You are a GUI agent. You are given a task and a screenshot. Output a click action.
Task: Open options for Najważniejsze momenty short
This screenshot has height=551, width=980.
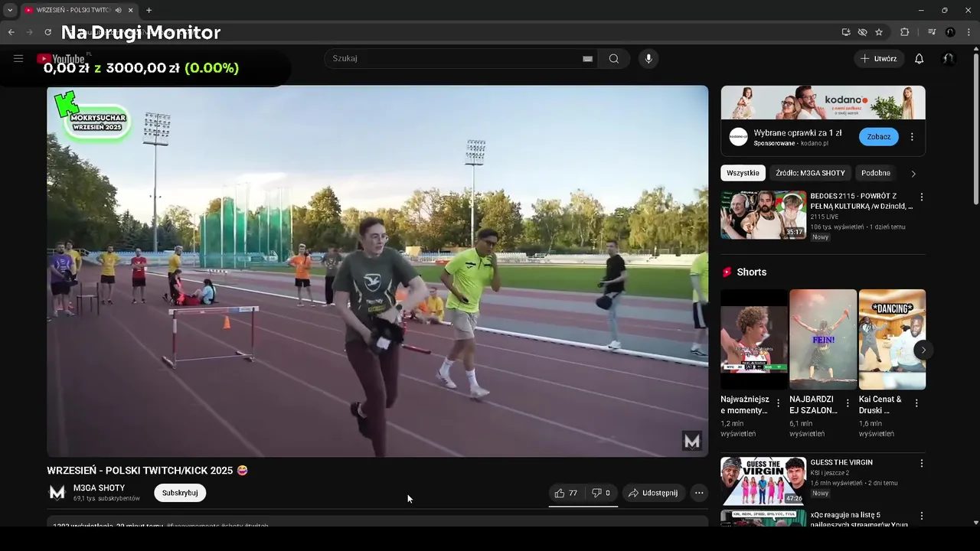tap(779, 403)
